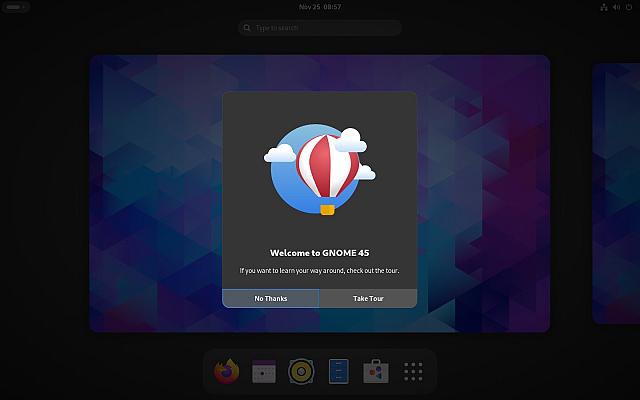
Task: Open the blue document app in dock
Action: point(338,371)
